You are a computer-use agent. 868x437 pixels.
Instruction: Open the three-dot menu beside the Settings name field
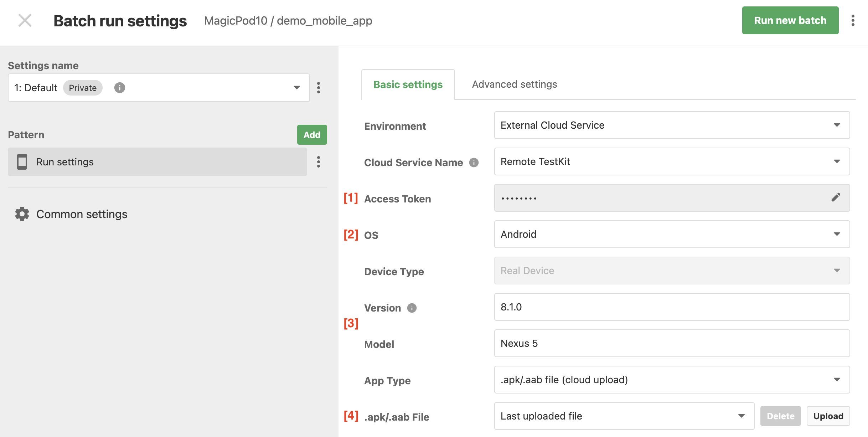319,88
